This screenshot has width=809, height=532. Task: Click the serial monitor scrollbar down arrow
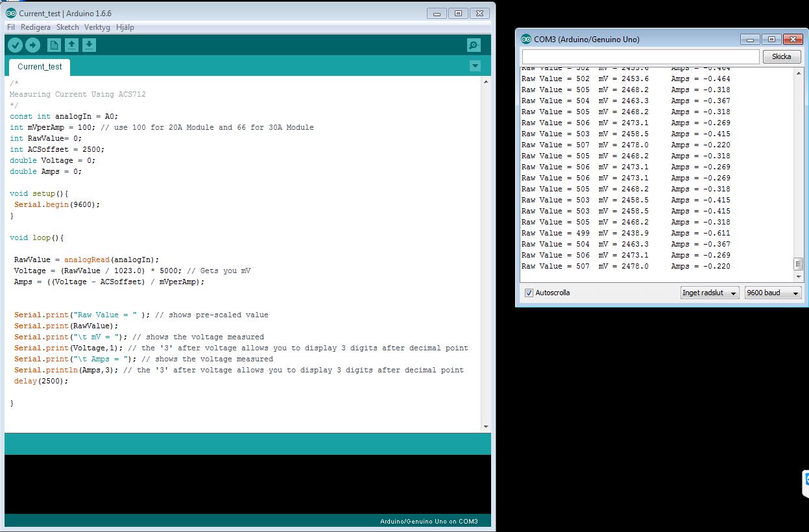point(799,276)
